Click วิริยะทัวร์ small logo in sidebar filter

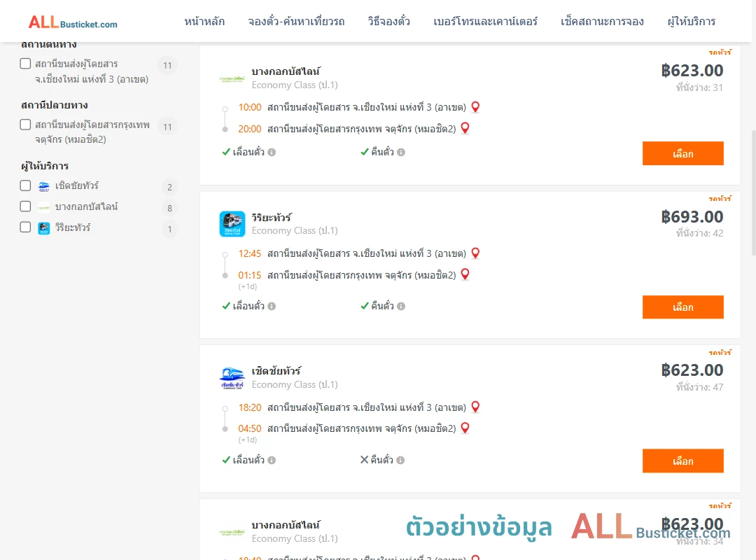pos(44,228)
